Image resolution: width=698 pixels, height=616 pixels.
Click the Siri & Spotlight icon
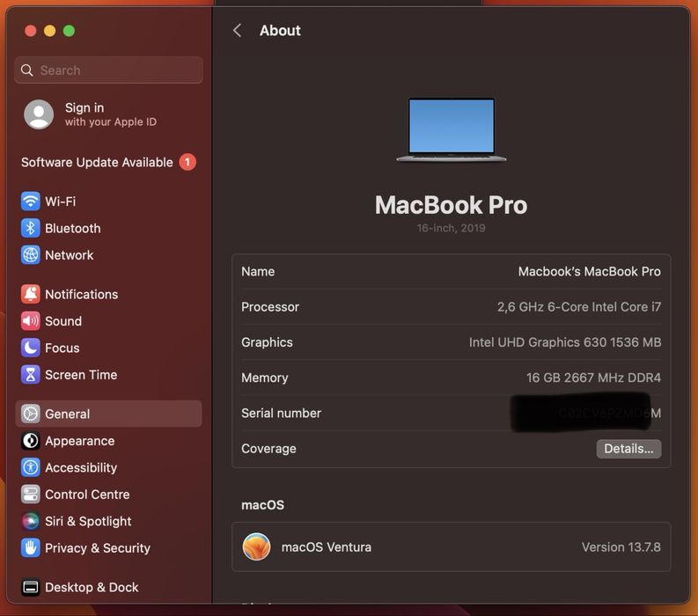pos(30,521)
